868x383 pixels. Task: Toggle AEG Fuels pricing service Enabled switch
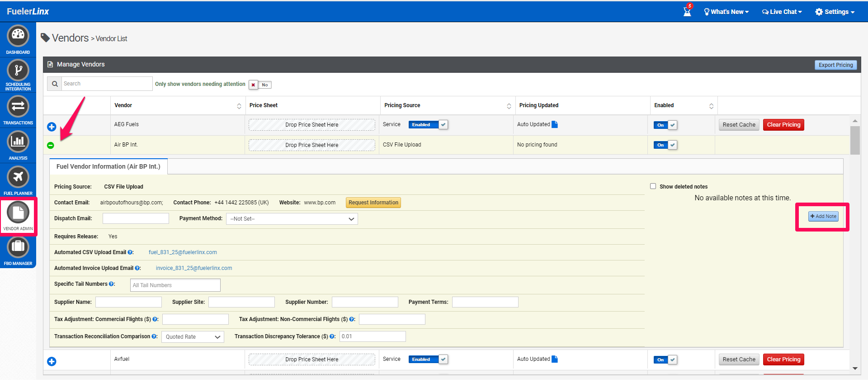428,125
